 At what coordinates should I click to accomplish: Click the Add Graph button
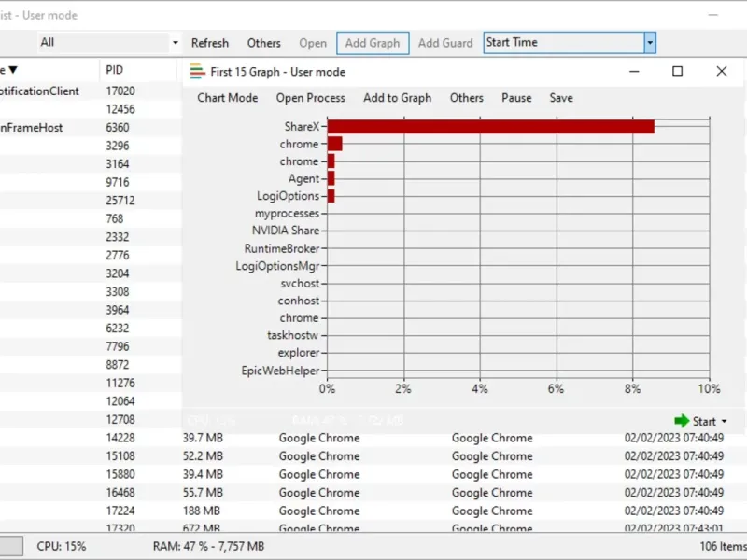pos(373,43)
